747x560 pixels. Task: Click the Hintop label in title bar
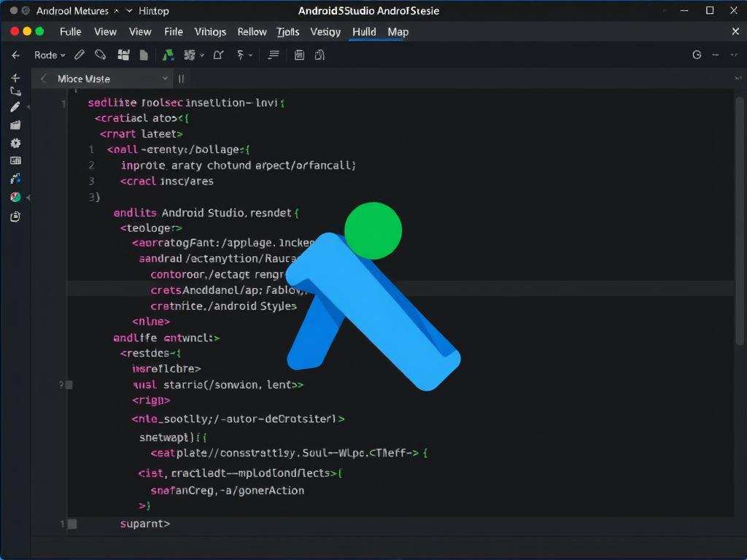pyautogui.click(x=154, y=11)
